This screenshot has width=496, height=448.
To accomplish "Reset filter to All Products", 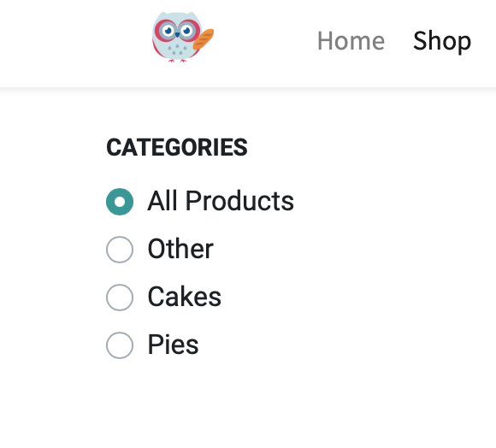I will [x=120, y=202].
